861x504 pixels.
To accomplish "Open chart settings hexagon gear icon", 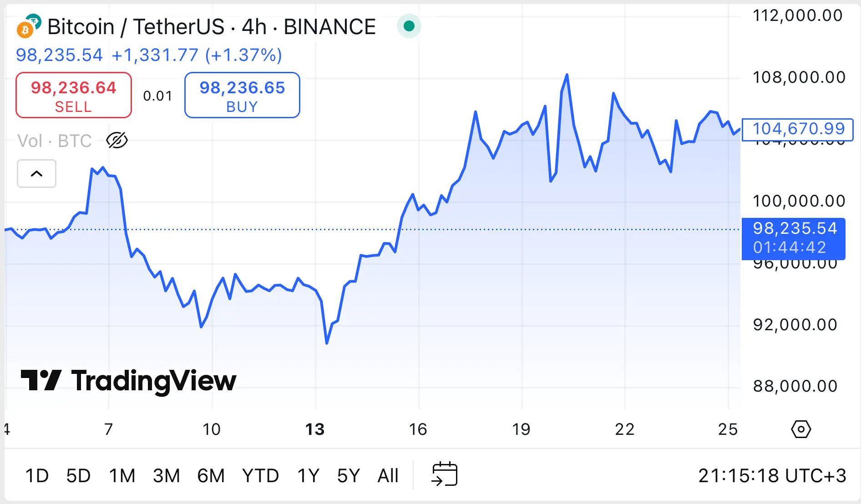I will pyautogui.click(x=801, y=429).
